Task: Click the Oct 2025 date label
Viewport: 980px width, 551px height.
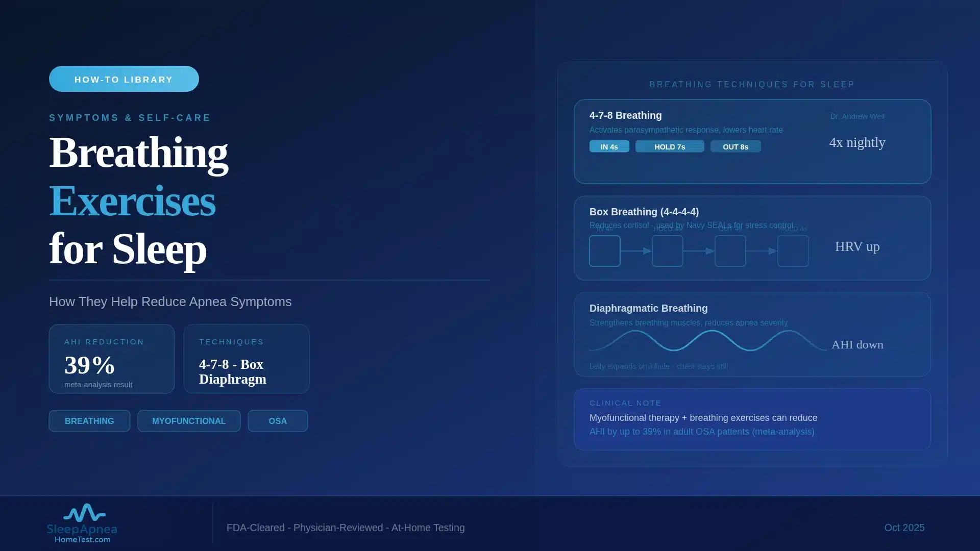Action: tap(904, 528)
